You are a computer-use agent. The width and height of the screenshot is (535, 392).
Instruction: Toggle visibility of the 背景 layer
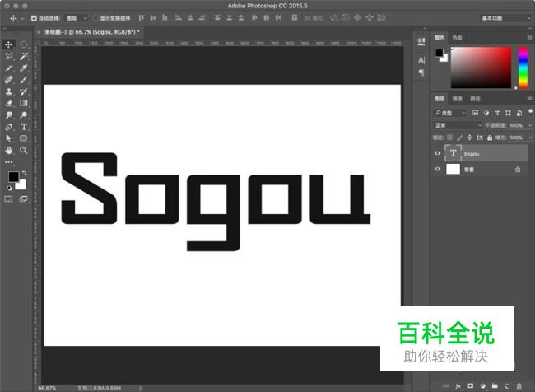438,169
